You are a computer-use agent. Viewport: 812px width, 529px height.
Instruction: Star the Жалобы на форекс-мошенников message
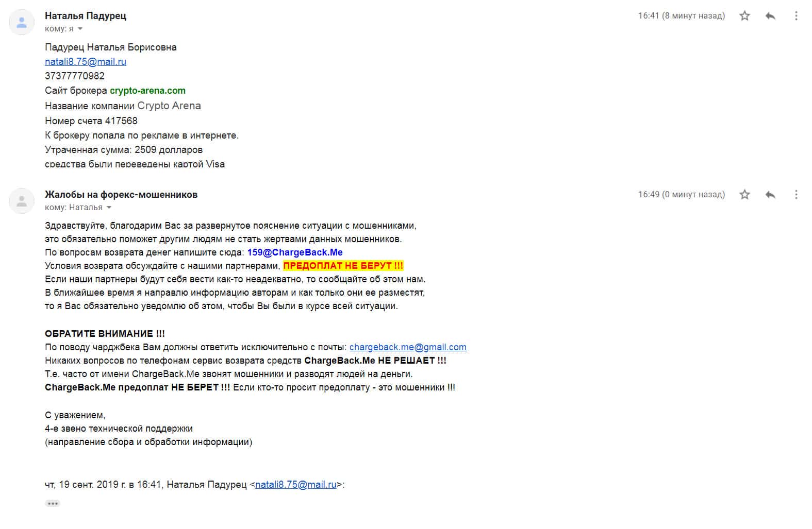tap(744, 195)
